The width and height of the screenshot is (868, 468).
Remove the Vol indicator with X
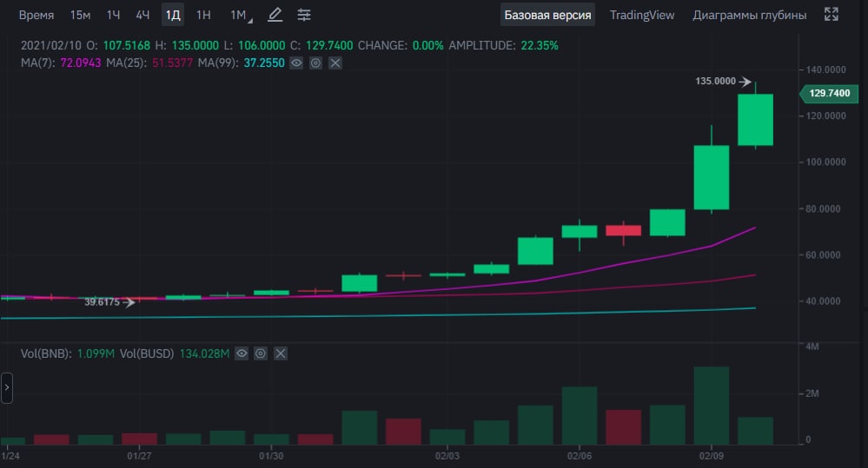281,353
